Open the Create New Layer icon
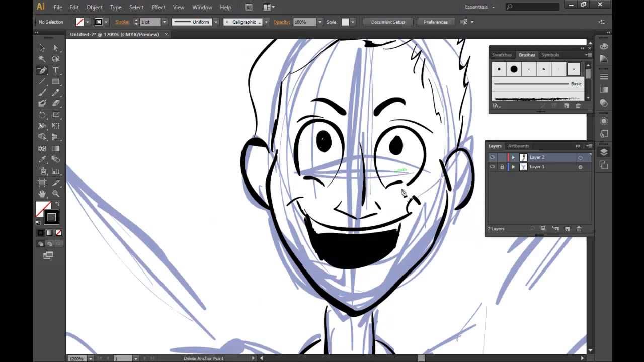The height and width of the screenshot is (362, 644). [x=567, y=229]
